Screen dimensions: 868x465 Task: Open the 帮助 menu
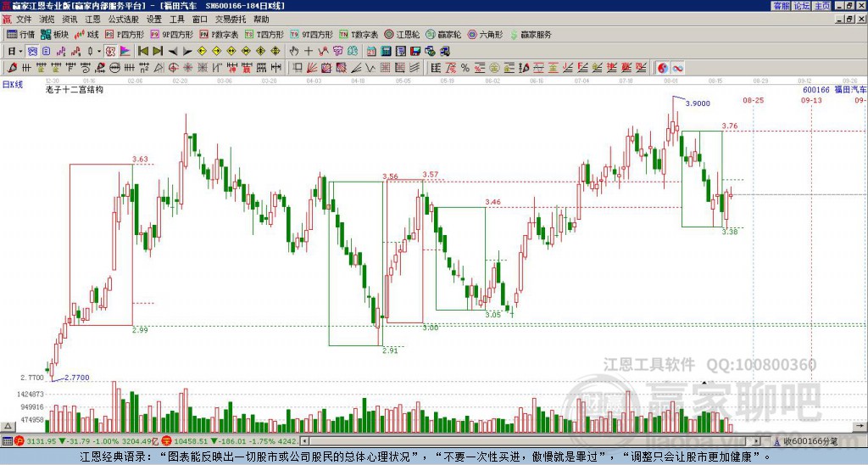point(261,20)
